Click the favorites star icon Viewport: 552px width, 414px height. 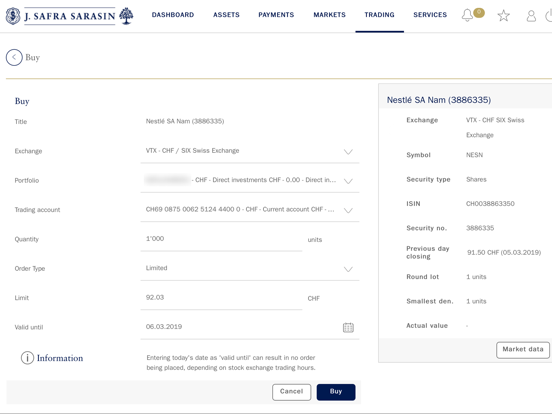tap(503, 15)
